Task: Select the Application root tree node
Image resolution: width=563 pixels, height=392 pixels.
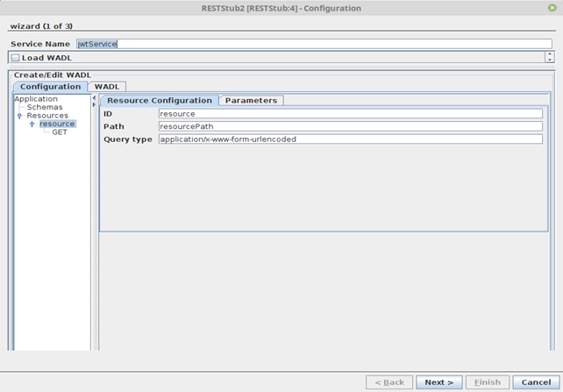Action: [x=36, y=99]
